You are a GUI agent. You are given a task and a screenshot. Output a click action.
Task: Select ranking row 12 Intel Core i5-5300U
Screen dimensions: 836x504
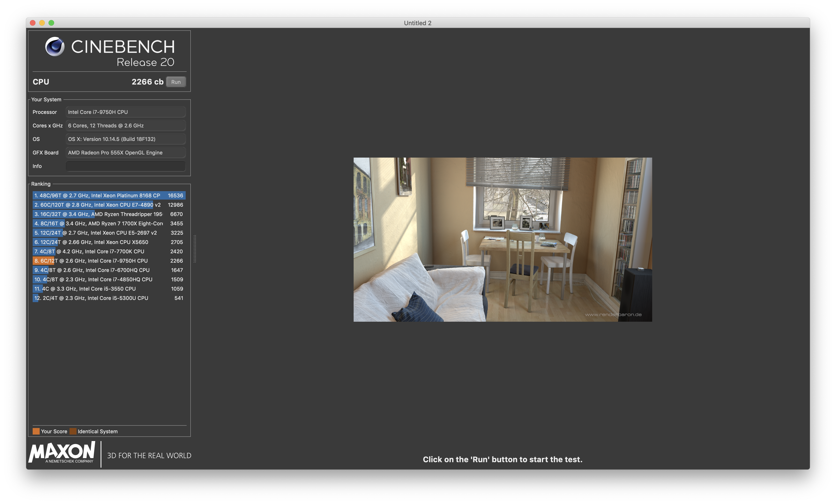coord(109,298)
